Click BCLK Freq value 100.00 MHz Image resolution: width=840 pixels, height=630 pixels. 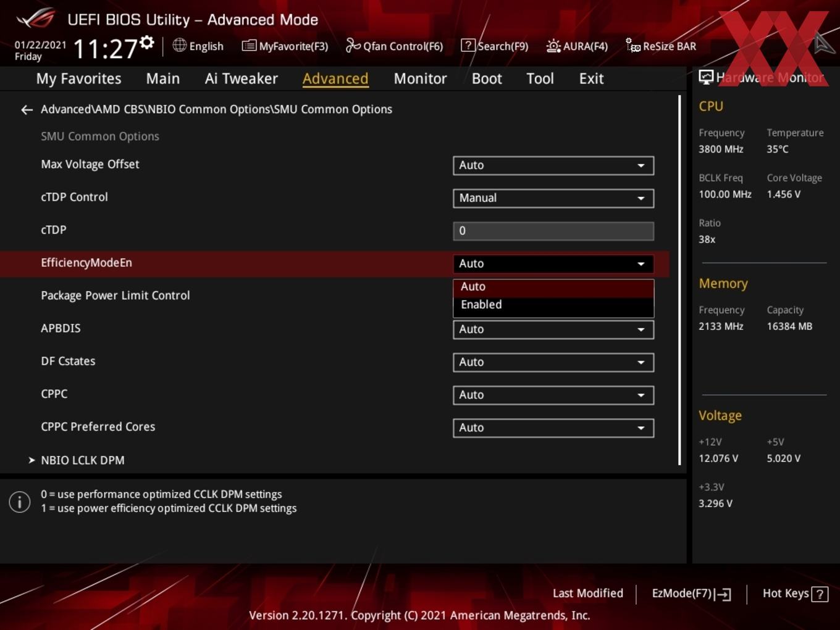725,194
